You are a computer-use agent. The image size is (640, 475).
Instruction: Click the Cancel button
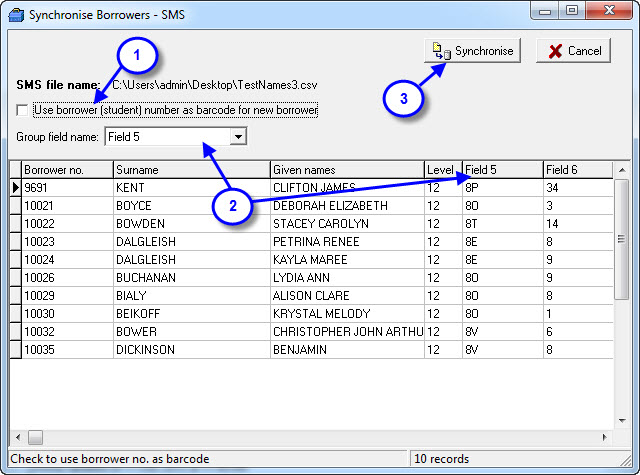point(574,51)
